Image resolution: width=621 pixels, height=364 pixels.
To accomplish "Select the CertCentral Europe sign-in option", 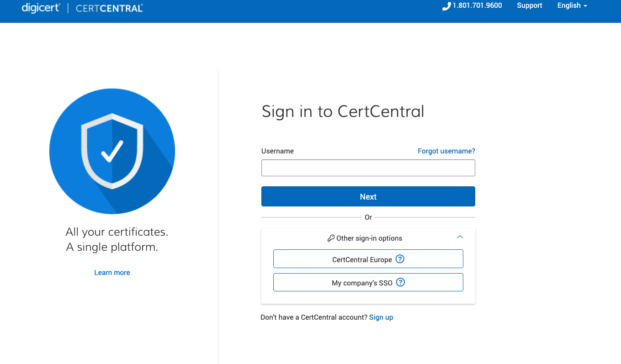I will (x=368, y=258).
